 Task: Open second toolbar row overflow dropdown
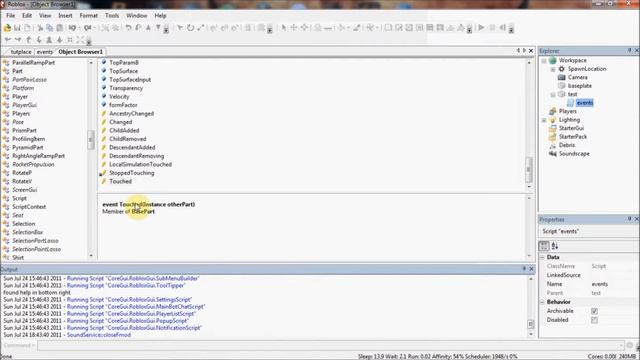point(89,41)
